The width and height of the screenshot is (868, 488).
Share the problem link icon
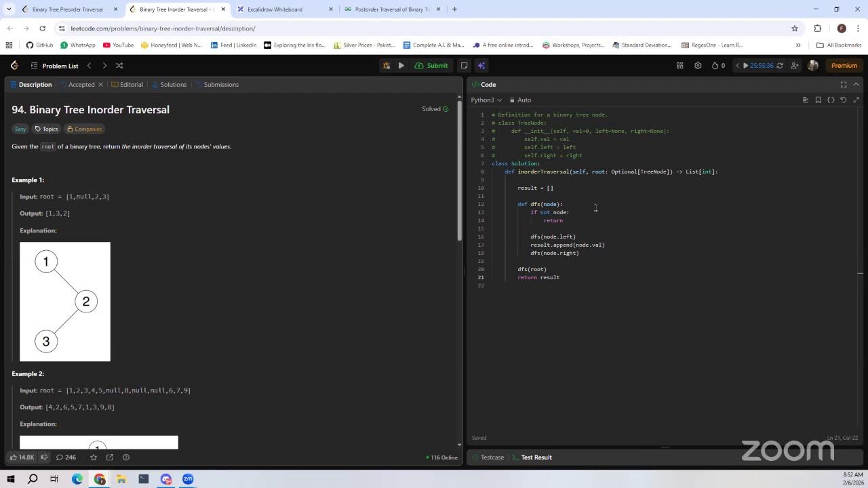click(x=110, y=457)
